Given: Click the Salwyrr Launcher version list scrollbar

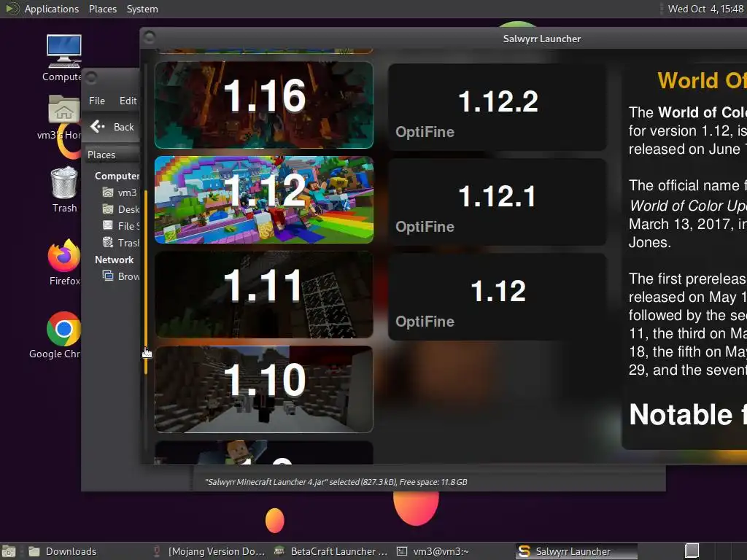Looking at the screenshot, I should coord(146,281).
